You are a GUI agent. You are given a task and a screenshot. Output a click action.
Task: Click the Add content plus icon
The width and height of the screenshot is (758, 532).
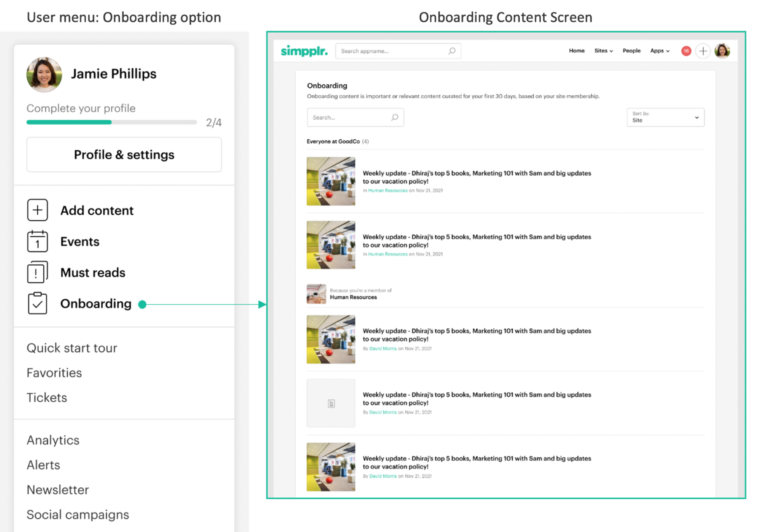pyautogui.click(x=37, y=210)
